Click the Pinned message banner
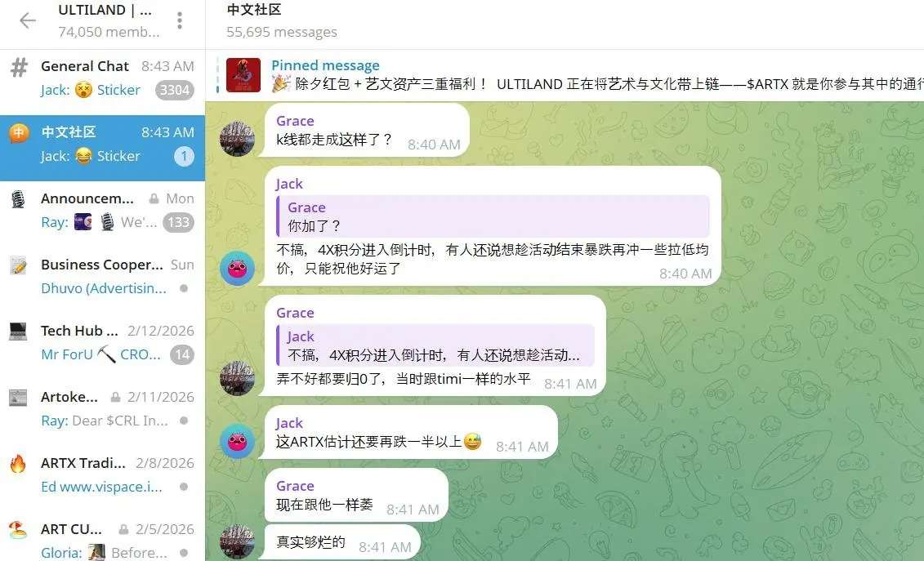 (565, 75)
